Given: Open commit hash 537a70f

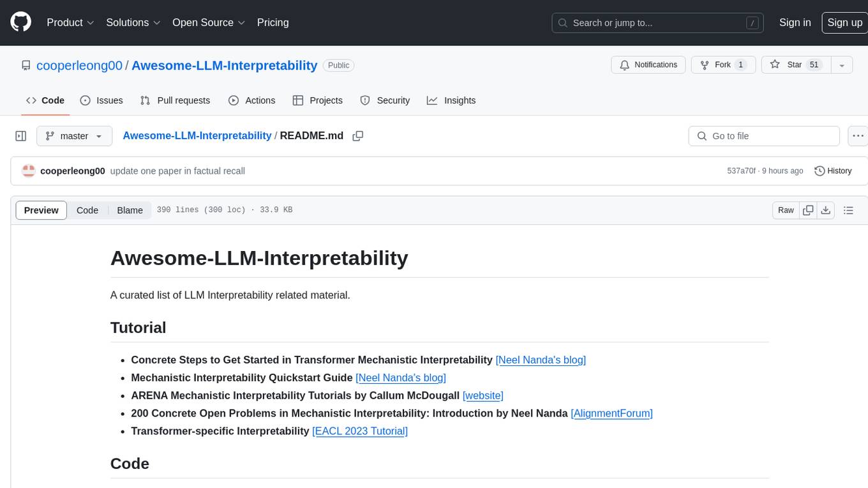Looking at the screenshot, I should [741, 171].
